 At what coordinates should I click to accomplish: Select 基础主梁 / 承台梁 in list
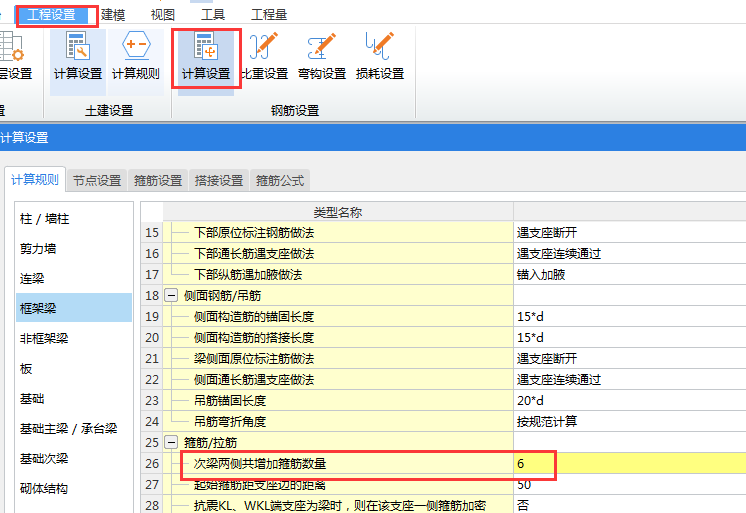coord(74,428)
